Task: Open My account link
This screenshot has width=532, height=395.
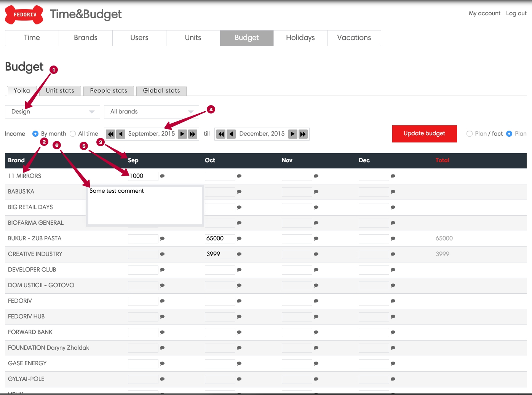Action: (484, 13)
